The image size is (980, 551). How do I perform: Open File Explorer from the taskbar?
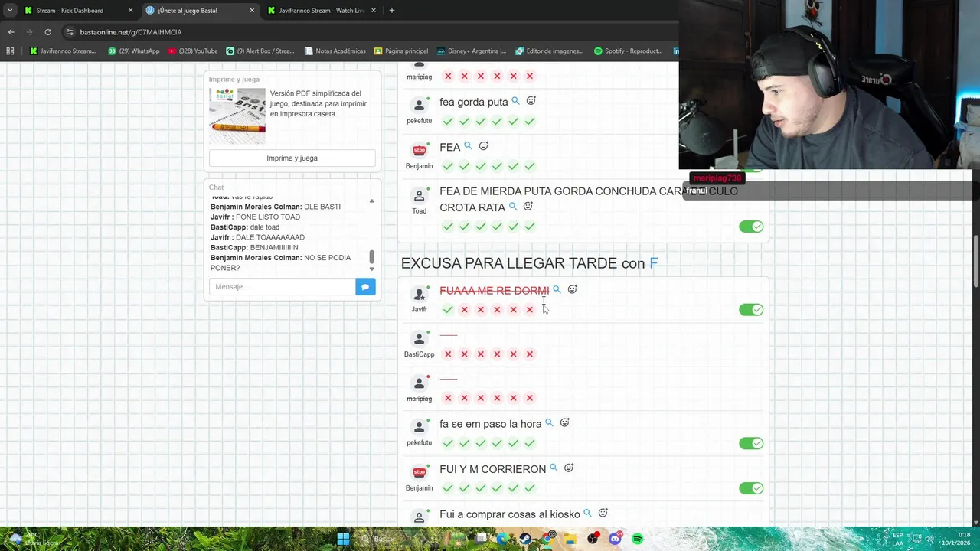tap(570, 539)
